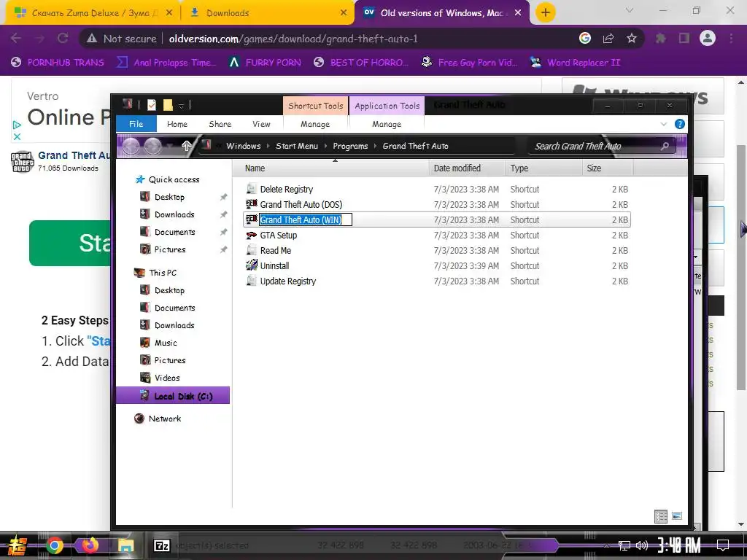Open 7-Zip from the taskbar
This screenshot has width=747, height=560.
click(x=162, y=545)
